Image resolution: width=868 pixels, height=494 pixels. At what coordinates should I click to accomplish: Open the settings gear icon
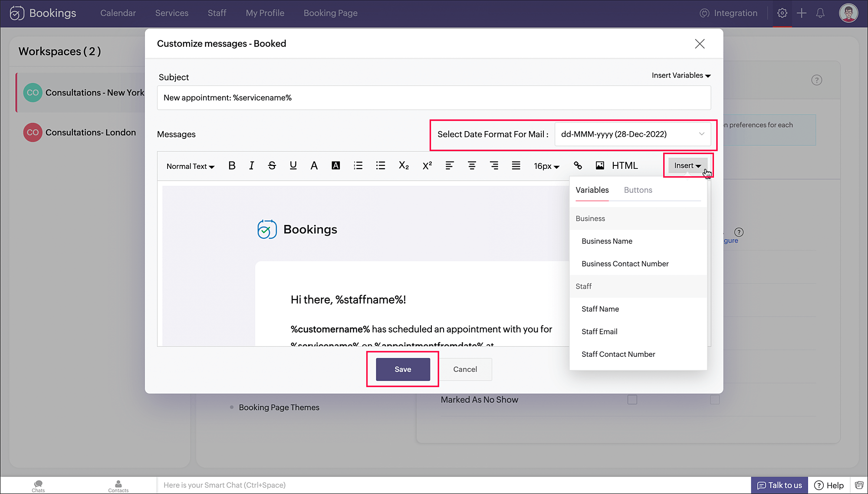click(x=782, y=13)
